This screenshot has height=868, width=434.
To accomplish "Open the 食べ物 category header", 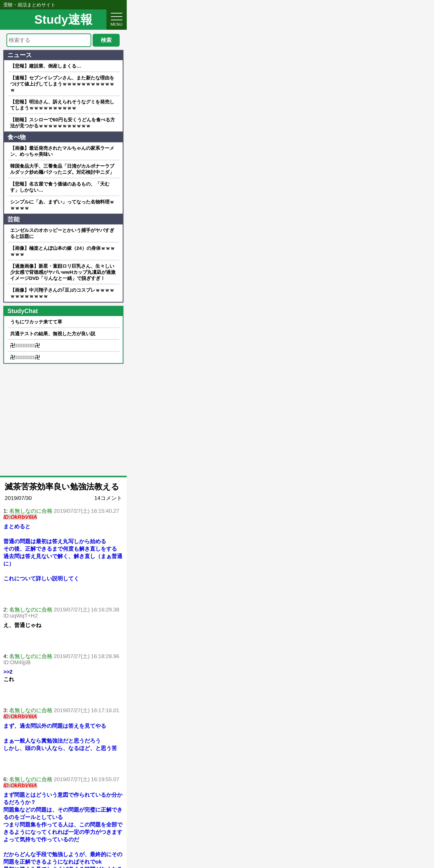I will 63,137.
